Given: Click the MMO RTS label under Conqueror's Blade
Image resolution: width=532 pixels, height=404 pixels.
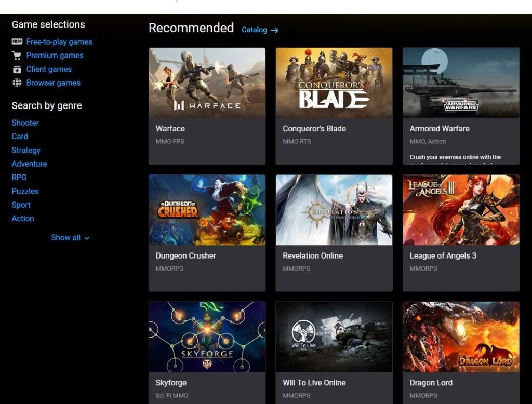Looking at the screenshot, I should tap(297, 141).
